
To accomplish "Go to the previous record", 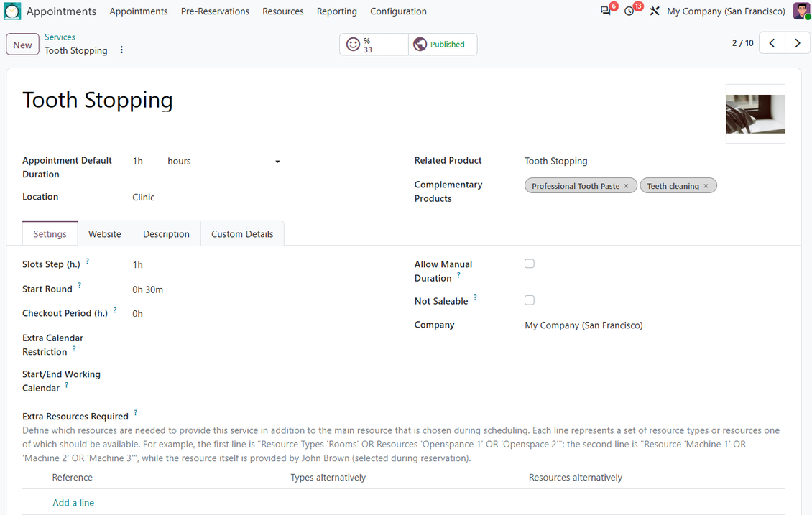I will point(772,43).
